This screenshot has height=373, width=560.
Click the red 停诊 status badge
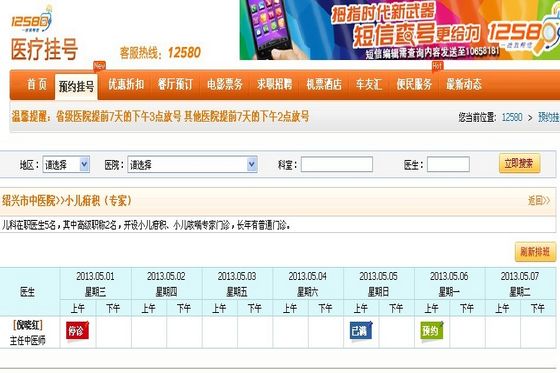(77, 331)
